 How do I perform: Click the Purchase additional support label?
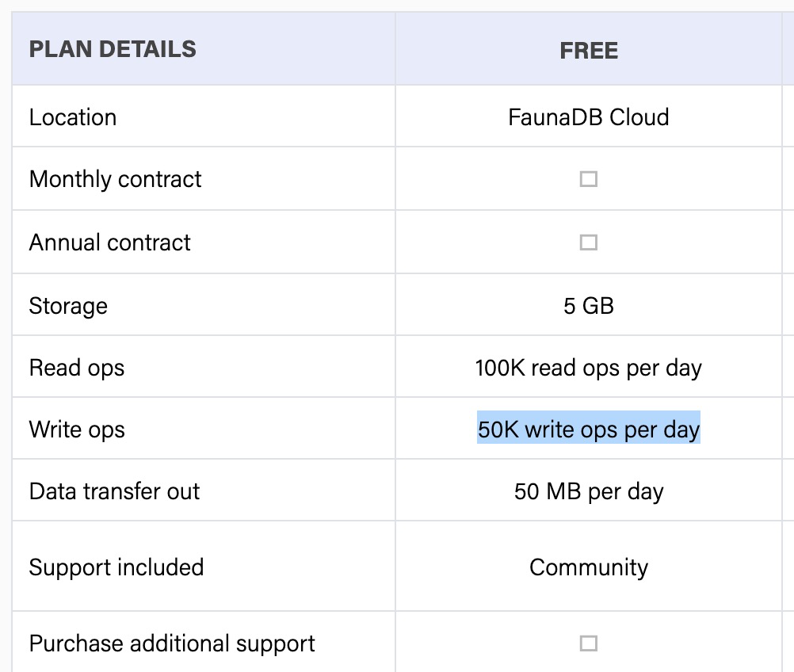click(x=172, y=643)
